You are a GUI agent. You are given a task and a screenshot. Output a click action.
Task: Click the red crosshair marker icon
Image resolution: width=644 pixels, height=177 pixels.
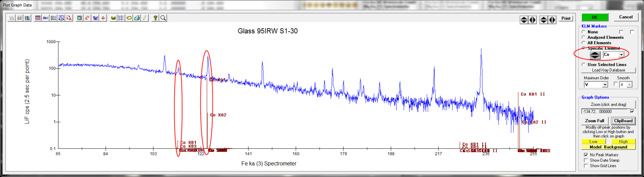click(103, 18)
